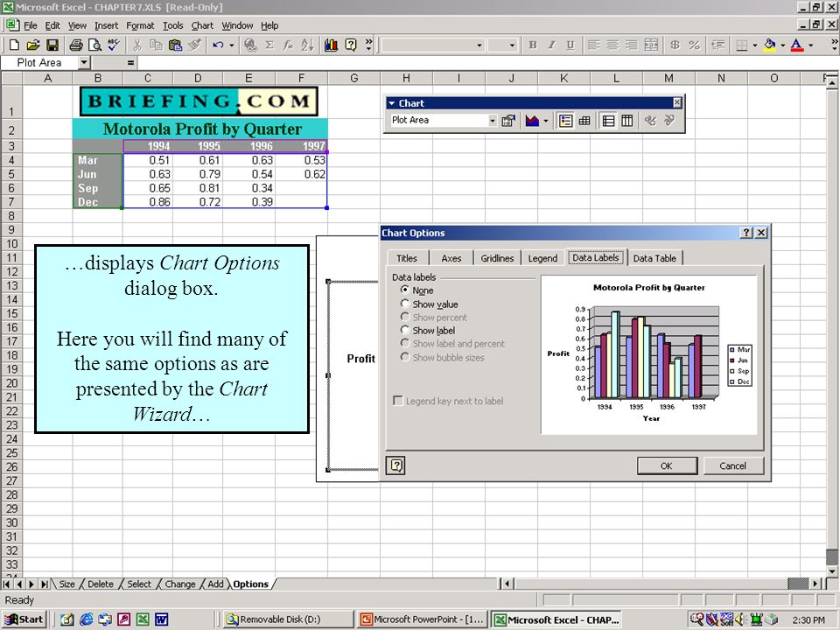The image size is (840, 630).
Task: Select the None data labels radio button
Action: point(405,290)
